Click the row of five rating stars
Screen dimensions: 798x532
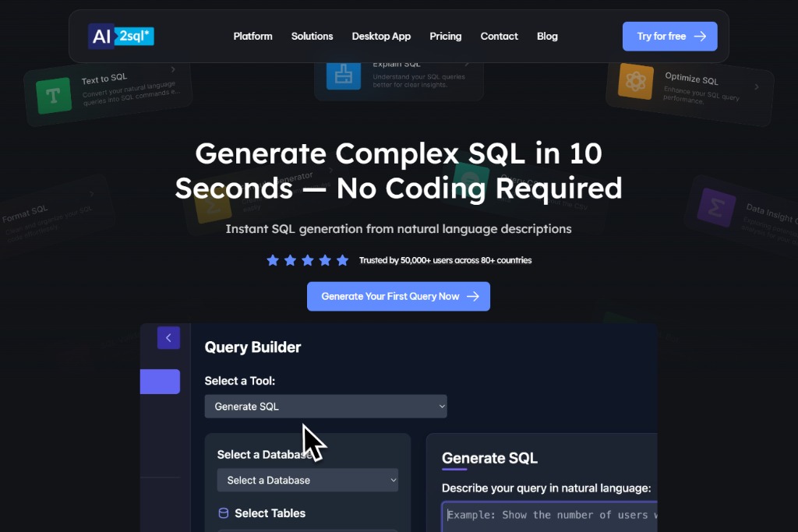pyautogui.click(x=307, y=260)
